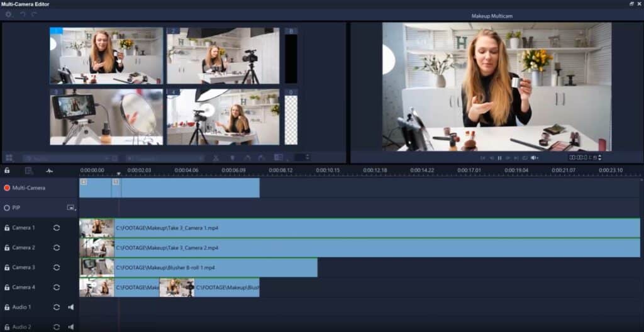Rotate left icon in camera toolbar

click(247, 158)
